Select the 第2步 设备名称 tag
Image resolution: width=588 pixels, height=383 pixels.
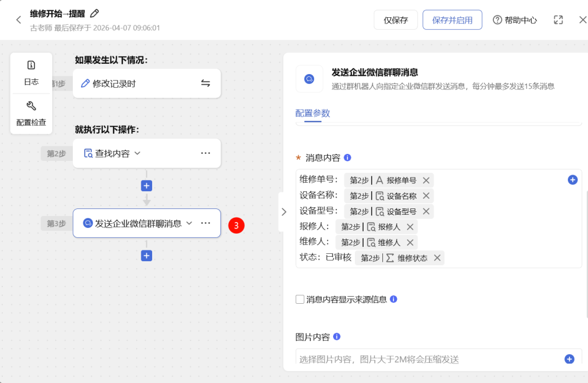[x=389, y=196]
